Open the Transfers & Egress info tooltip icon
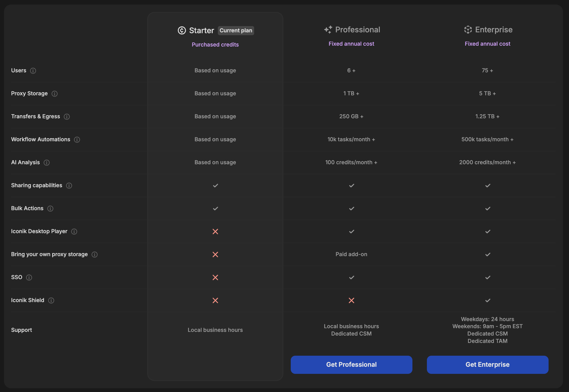This screenshot has width=569, height=392. point(67,117)
